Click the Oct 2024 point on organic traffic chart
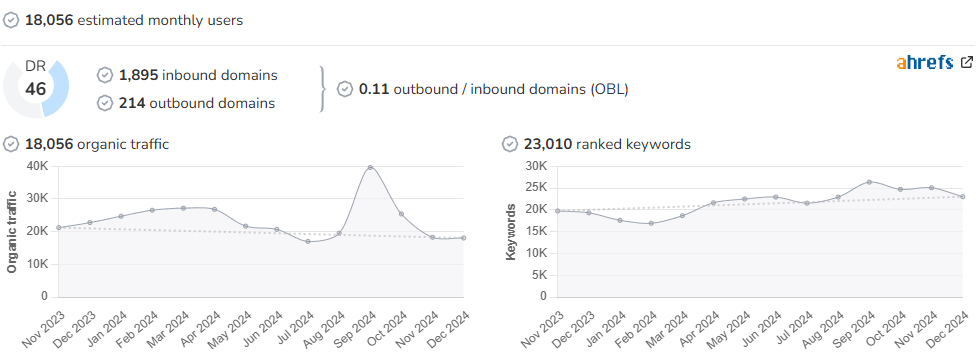Viewport: 979px width, 360px height. 401,214
